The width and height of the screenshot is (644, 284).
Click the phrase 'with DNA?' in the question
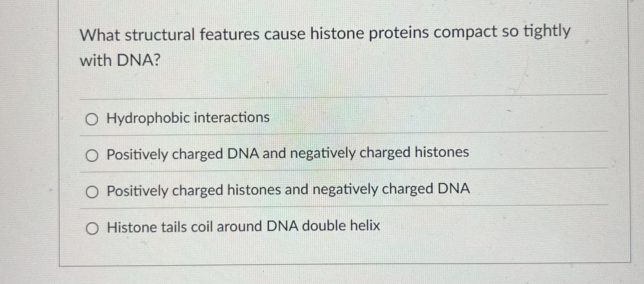tap(120, 60)
